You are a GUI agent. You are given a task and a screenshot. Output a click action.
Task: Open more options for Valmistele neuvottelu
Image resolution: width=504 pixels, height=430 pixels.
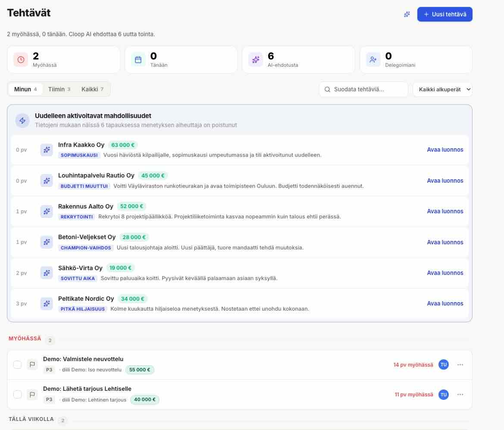460,365
